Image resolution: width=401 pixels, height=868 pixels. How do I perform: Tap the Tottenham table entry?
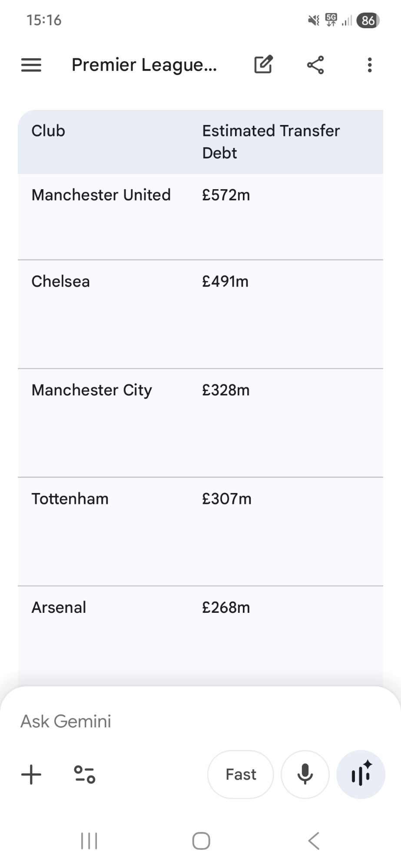click(70, 499)
